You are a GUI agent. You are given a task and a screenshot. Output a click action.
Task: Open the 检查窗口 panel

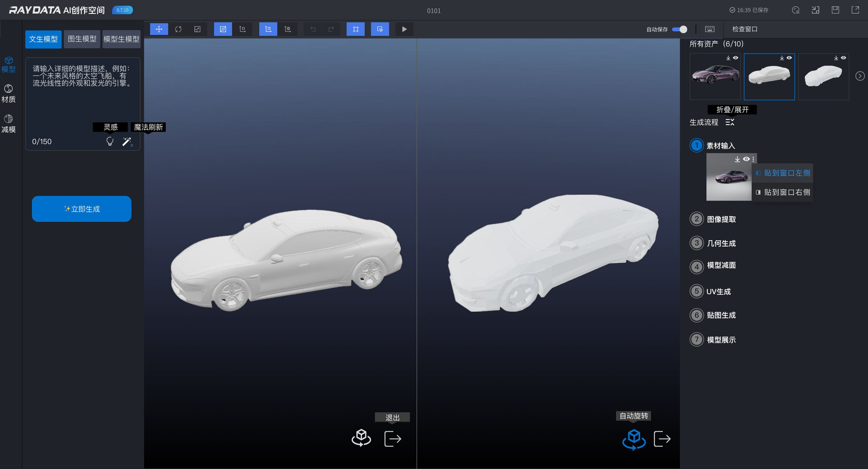[x=744, y=29]
